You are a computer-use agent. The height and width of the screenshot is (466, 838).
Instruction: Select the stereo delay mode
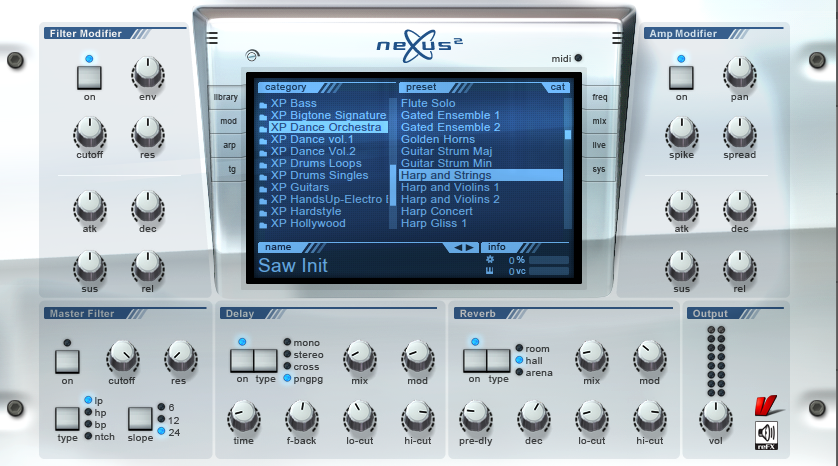coord(304,354)
